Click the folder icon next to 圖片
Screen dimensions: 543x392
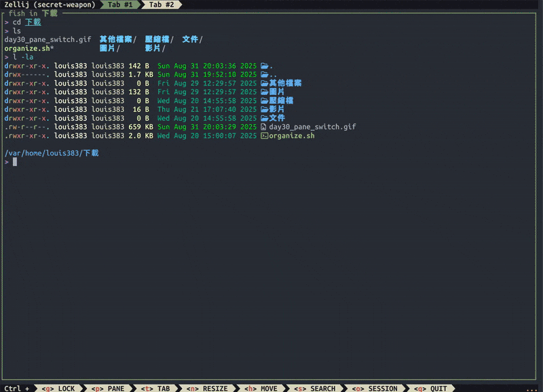(x=264, y=92)
